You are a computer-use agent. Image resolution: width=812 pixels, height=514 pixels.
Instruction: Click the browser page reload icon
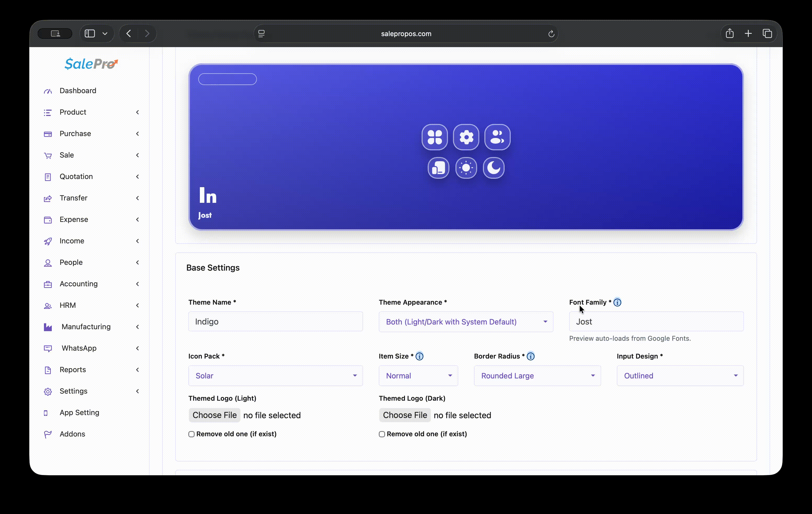pyautogui.click(x=551, y=34)
